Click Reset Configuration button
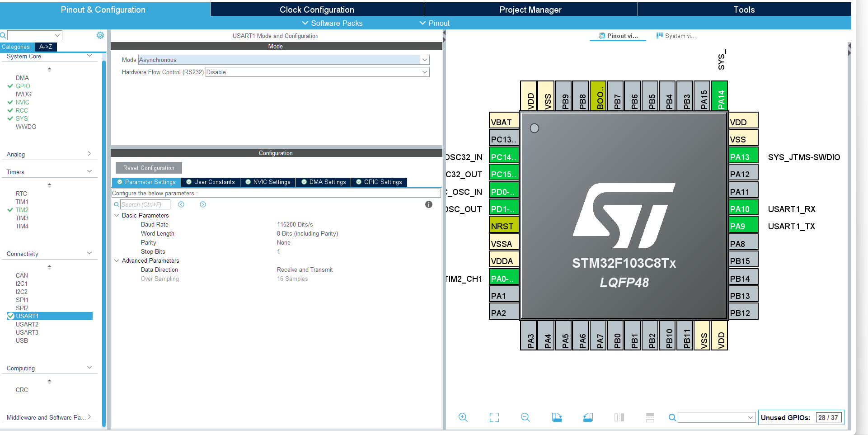868x435 pixels. [x=149, y=168]
